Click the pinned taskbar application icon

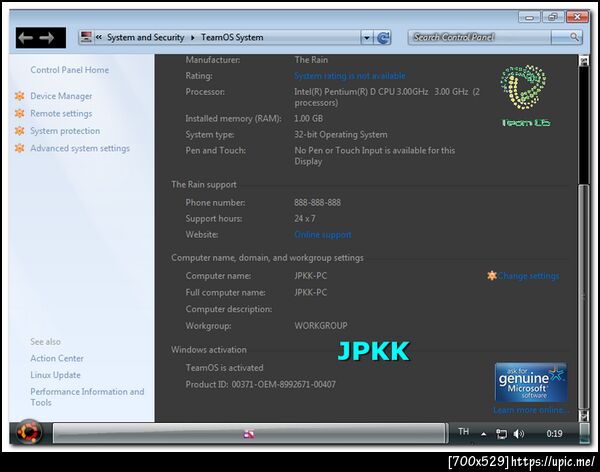pyautogui.click(x=249, y=434)
